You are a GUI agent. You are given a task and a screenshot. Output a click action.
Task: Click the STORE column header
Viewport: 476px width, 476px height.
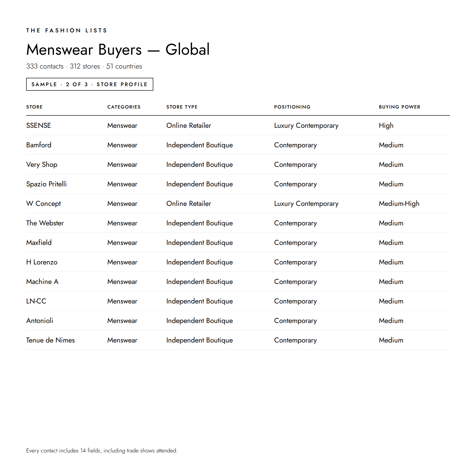tap(35, 107)
